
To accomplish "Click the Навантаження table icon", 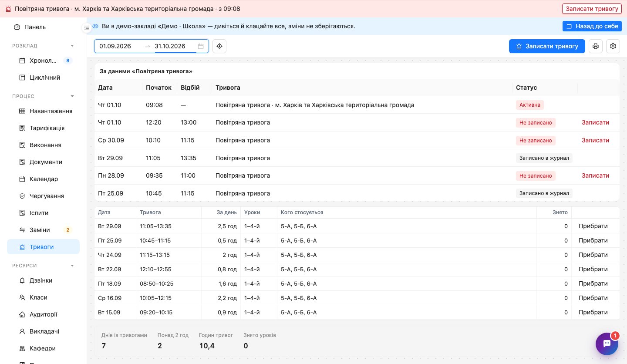I will click(22, 111).
